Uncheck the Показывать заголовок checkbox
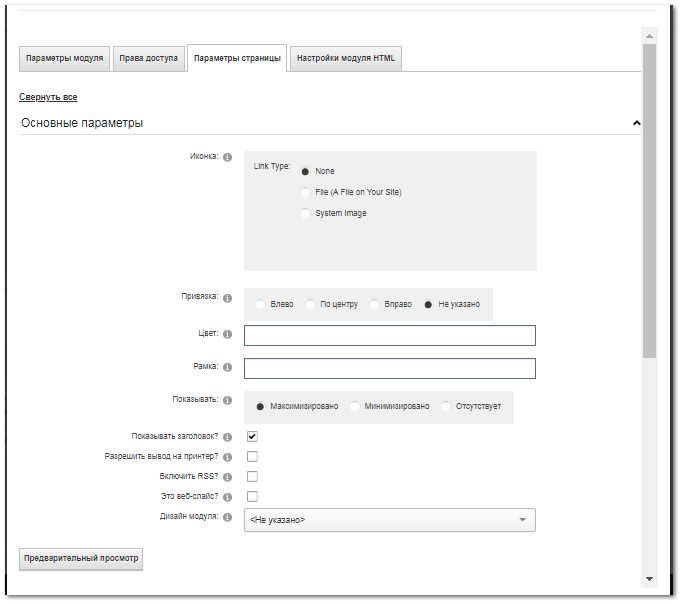The height and width of the screenshot is (604, 682). [252, 437]
